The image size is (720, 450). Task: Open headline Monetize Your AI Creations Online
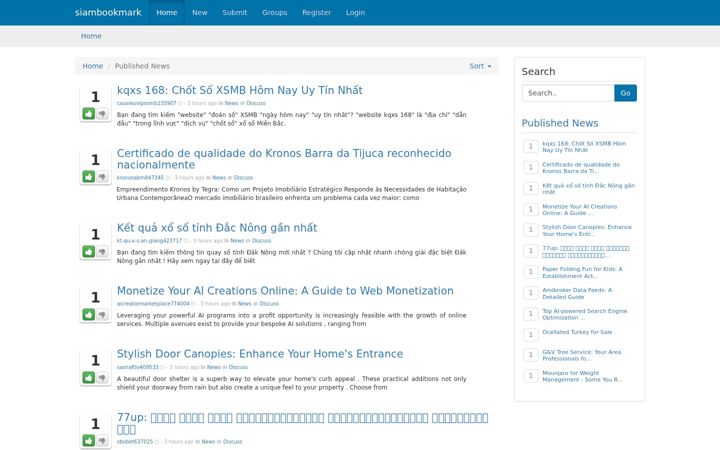click(285, 291)
